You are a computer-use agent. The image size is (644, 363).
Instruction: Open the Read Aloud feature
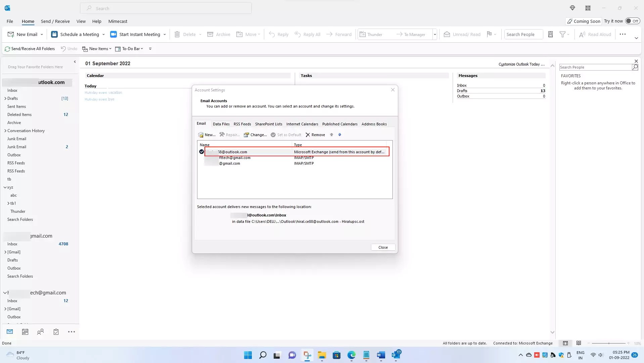595,34
